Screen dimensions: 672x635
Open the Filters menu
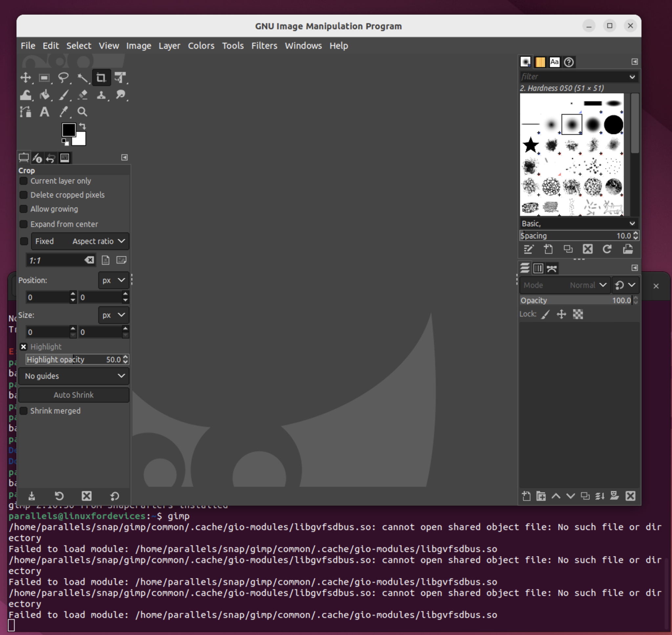[x=264, y=46]
